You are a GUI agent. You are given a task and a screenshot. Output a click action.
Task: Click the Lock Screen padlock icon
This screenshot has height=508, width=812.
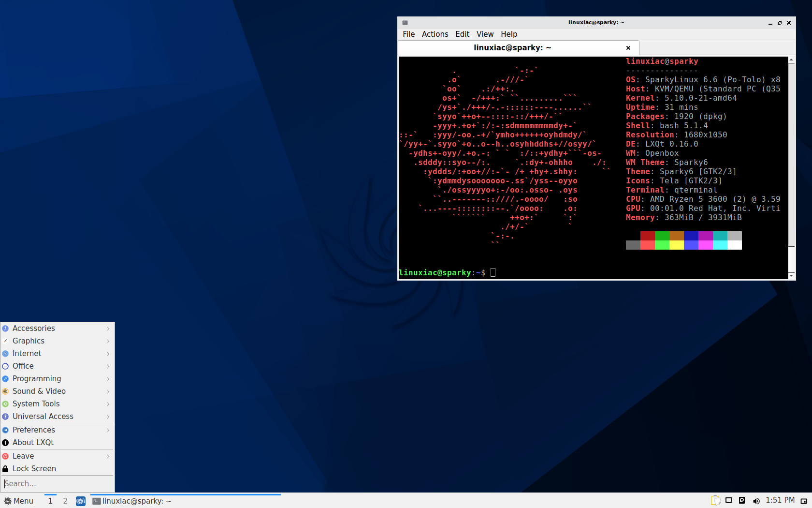(5, 469)
